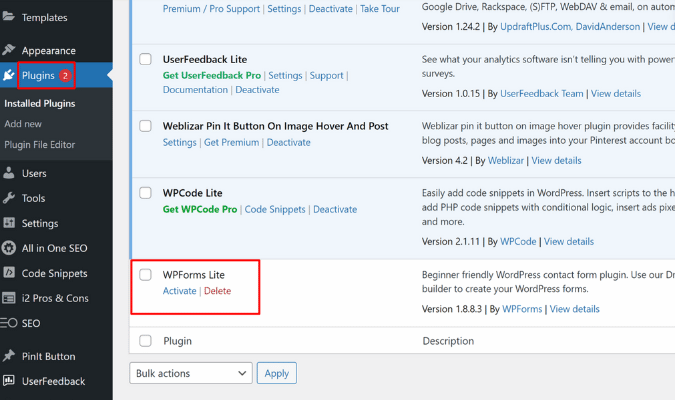Click the Templates folder icon in sidebar
The image size is (675, 400).
coord(8,16)
